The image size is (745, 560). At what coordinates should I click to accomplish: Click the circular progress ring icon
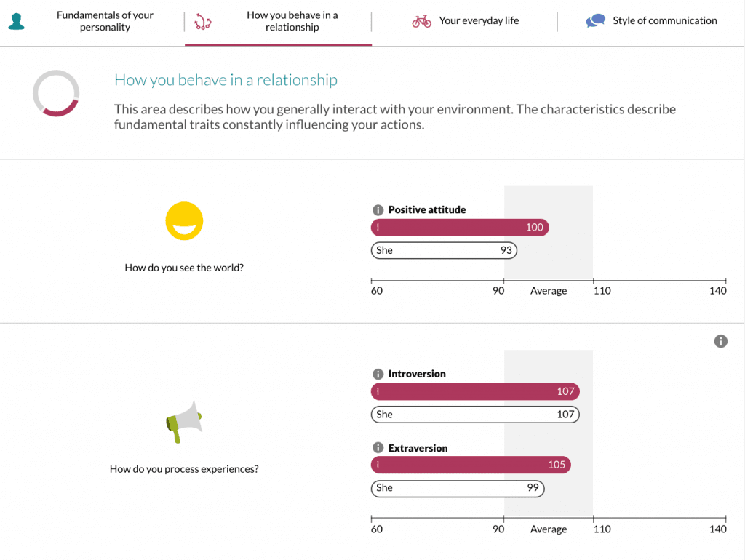tap(56, 93)
